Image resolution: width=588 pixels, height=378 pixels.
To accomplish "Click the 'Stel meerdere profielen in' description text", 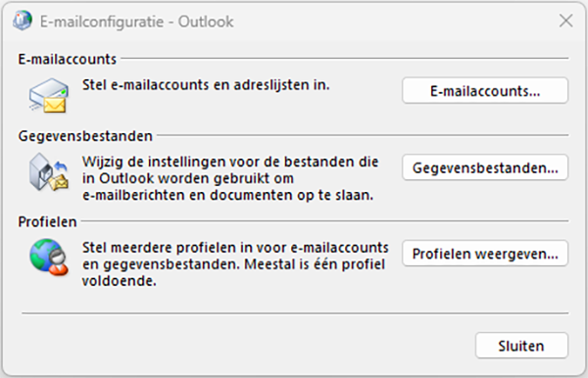I will [x=235, y=264].
